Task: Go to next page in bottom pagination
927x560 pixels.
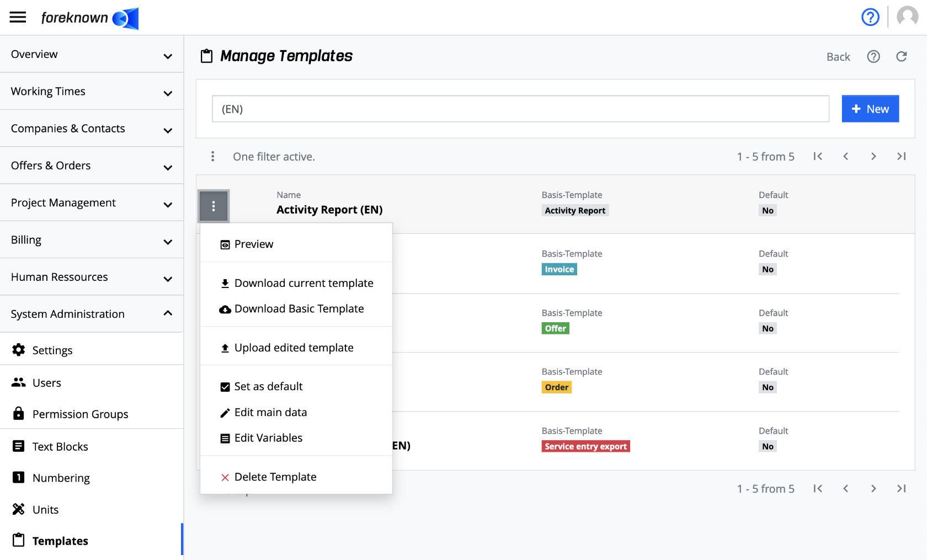Action: click(873, 489)
